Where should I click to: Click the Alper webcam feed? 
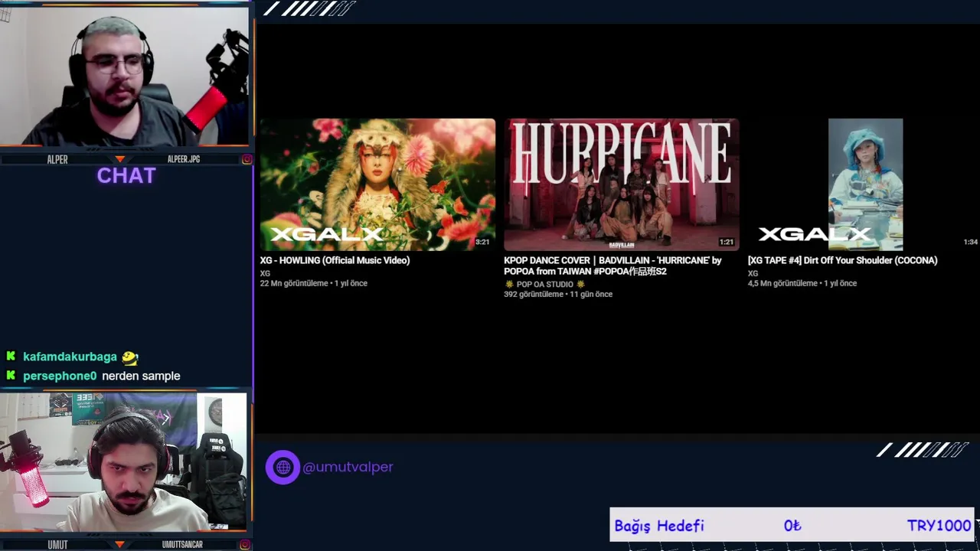pos(125,75)
